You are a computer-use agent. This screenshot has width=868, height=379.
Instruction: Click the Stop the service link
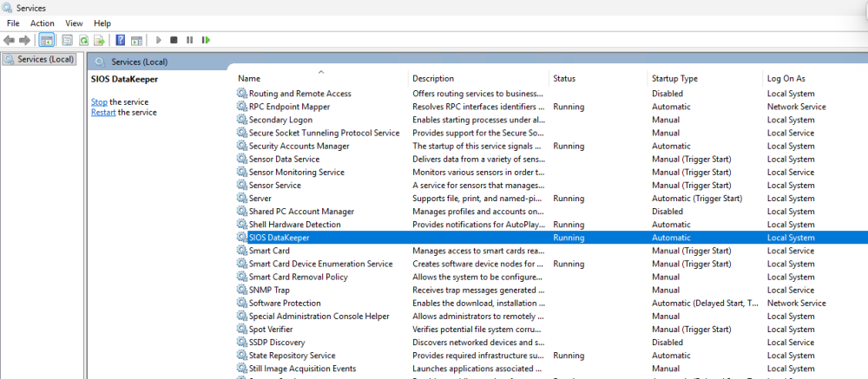point(99,101)
